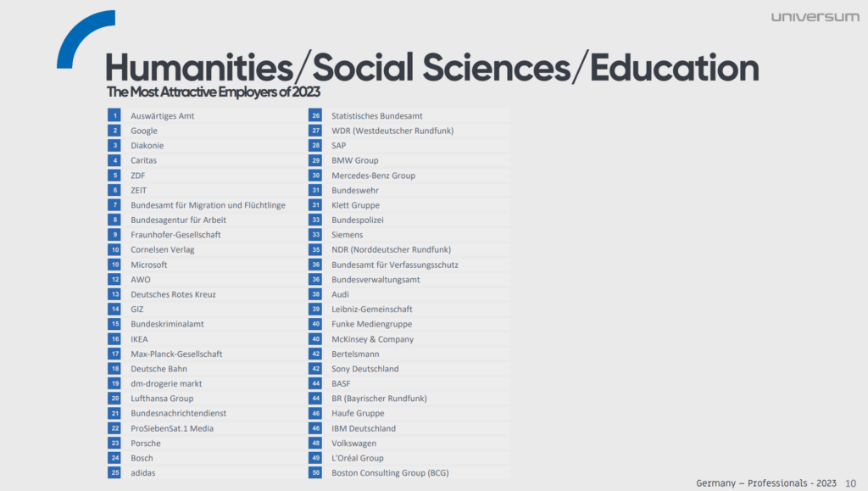Click the rank 1 number badge

(114, 115)
